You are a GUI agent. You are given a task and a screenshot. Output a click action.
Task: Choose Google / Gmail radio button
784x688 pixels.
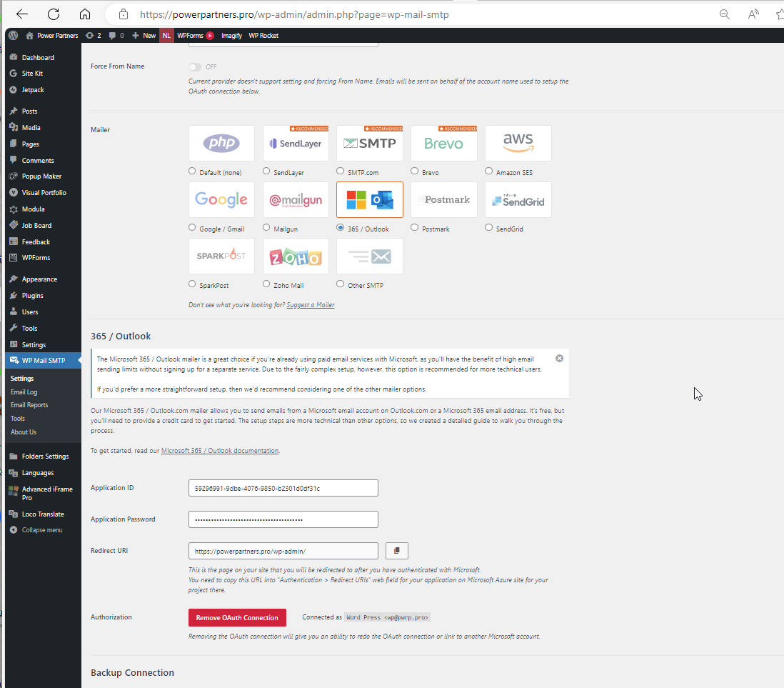pyautogui.click(x=192, y=228)
